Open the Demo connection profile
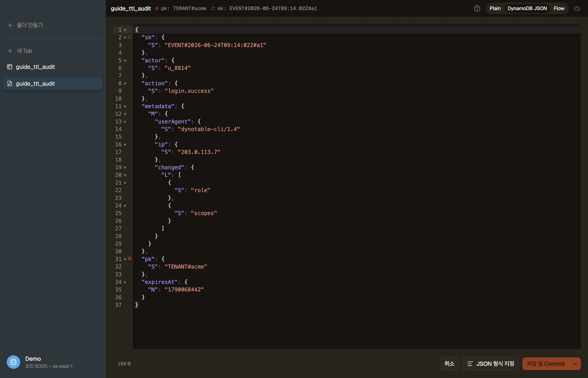 [x=53, y=362]
